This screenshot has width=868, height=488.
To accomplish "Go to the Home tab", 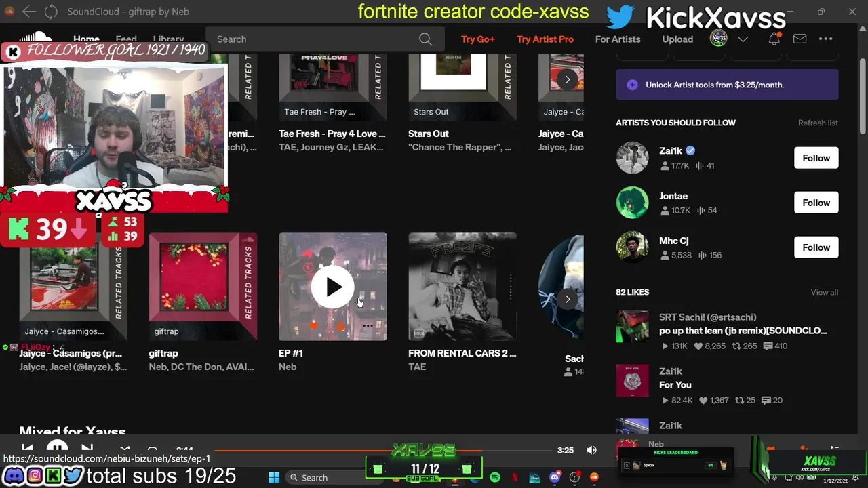I will [x=86, y=39].
